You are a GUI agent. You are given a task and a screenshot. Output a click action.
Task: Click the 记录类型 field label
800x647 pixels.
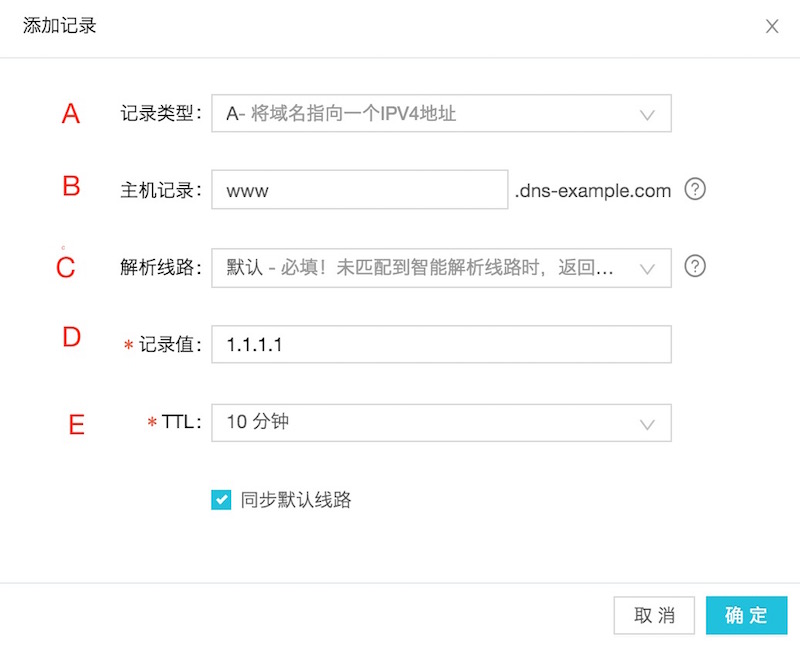click(x=160, y=114)
